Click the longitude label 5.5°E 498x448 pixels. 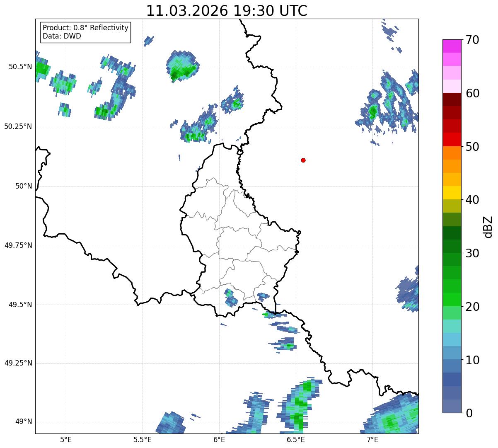point(143,439)
